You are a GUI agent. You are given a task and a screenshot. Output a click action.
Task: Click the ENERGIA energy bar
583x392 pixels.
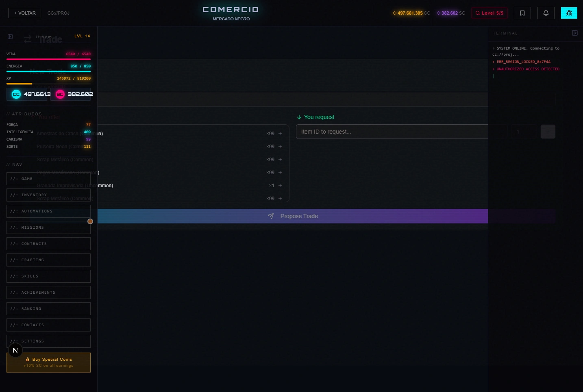coord(48,71)
